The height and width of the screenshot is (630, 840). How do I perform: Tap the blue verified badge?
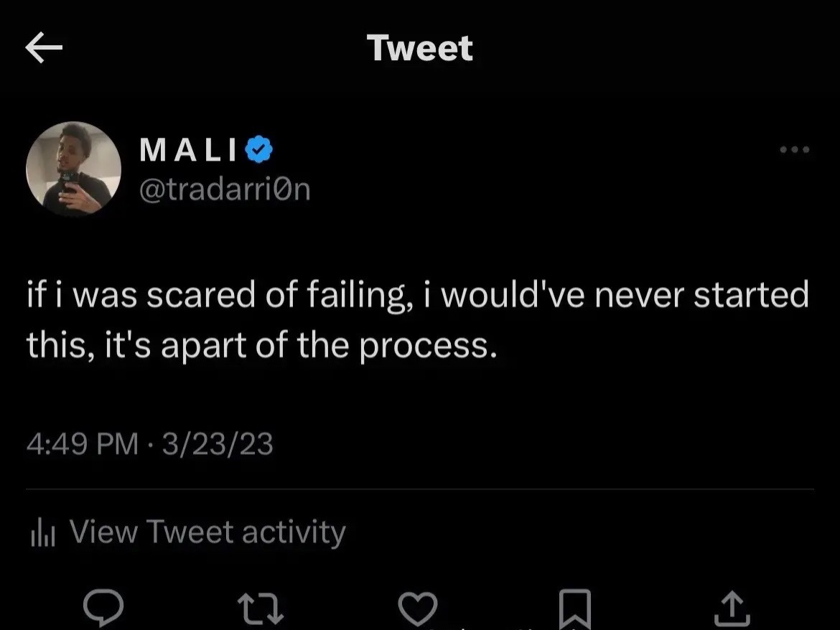click(x=258, y=149)
